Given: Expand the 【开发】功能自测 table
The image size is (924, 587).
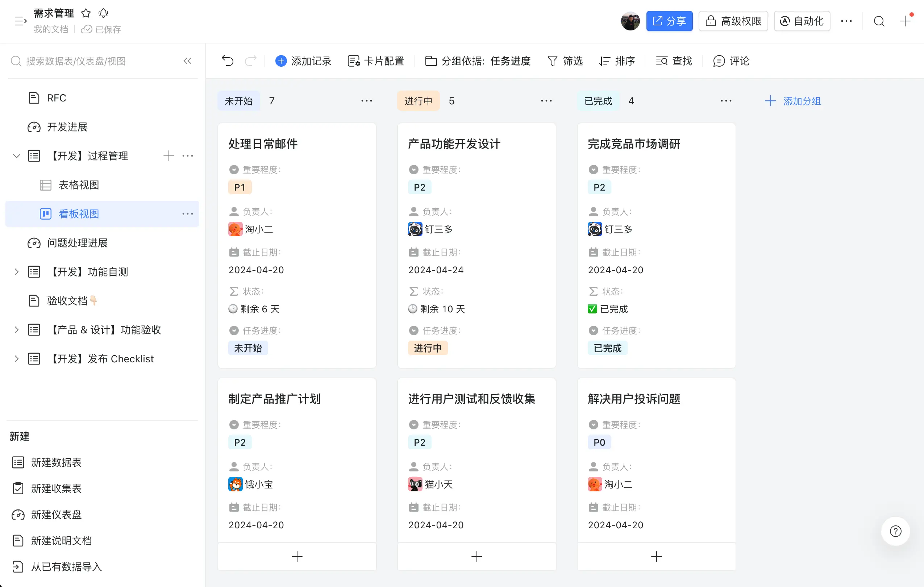Looking at the screenshot, I should pos(17,272).
